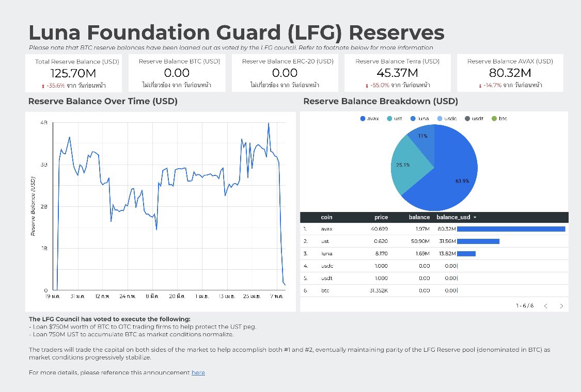Click the Luna Foundation Guard title
Image resolution: width=581 pixels, height=392 pixels.
(237, 32)
